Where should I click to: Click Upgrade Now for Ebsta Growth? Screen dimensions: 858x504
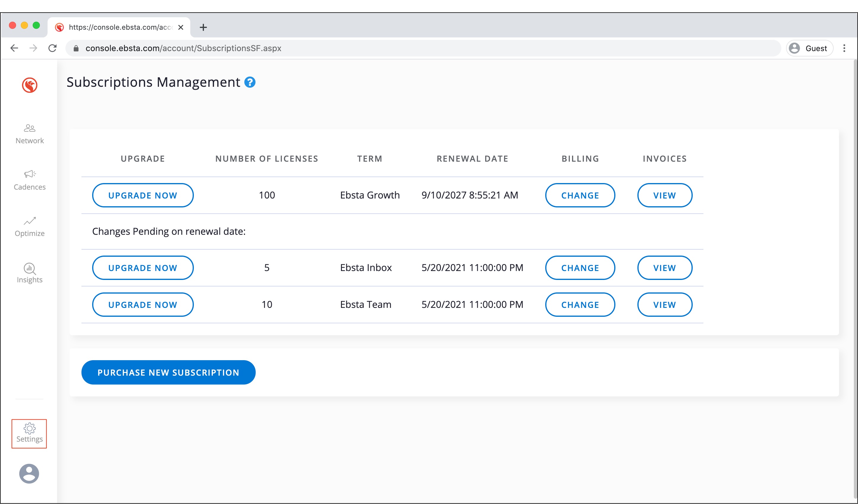click(143, 195)
